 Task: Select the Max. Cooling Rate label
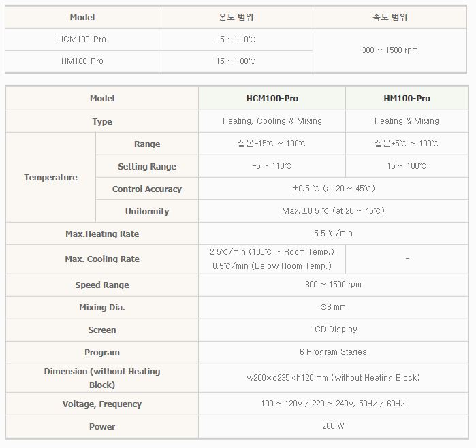pos(102,259)
